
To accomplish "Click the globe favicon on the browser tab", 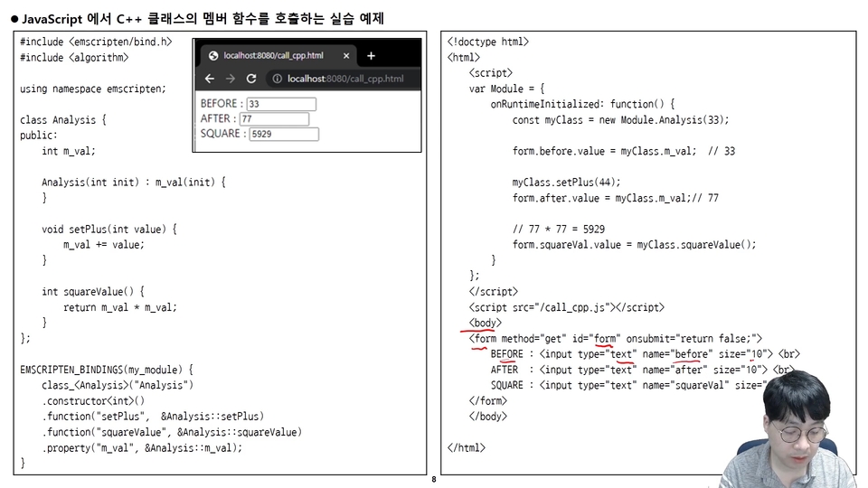I will click(x=213, y=56).
